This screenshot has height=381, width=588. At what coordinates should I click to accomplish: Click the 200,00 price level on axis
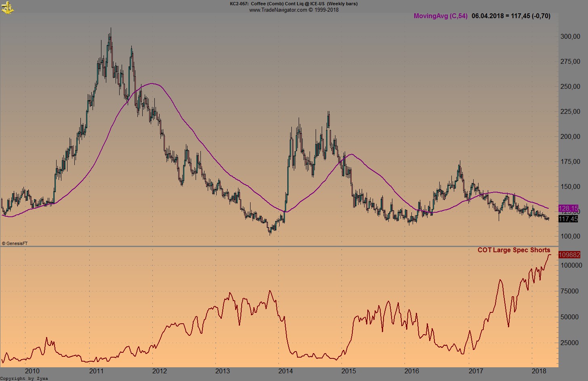click(570, 136)
